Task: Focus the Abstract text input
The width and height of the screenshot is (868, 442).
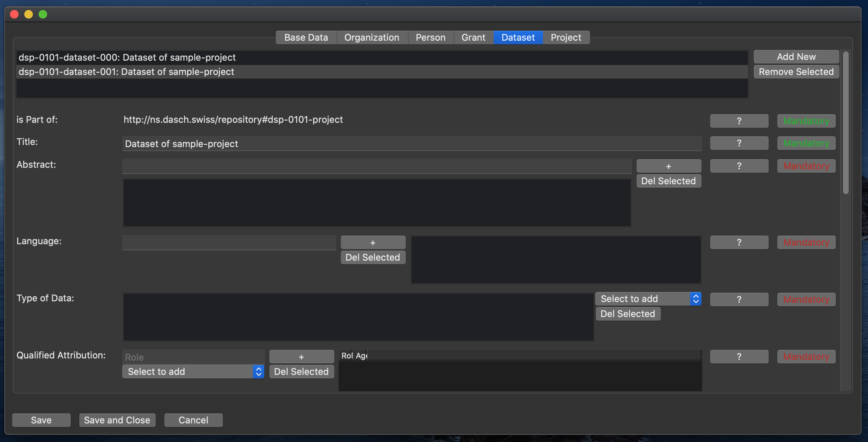Action: tap(377, 166)
